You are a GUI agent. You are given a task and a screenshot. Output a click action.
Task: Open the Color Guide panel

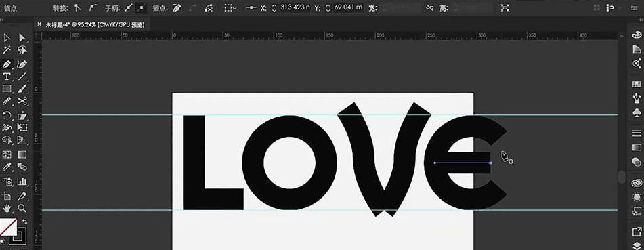(637, 49)
